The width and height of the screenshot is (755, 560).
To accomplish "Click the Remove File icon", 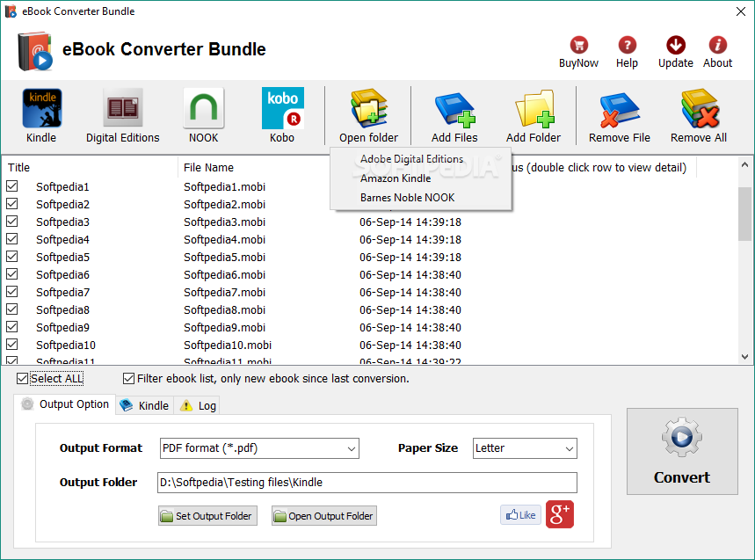I will (620, 109).
